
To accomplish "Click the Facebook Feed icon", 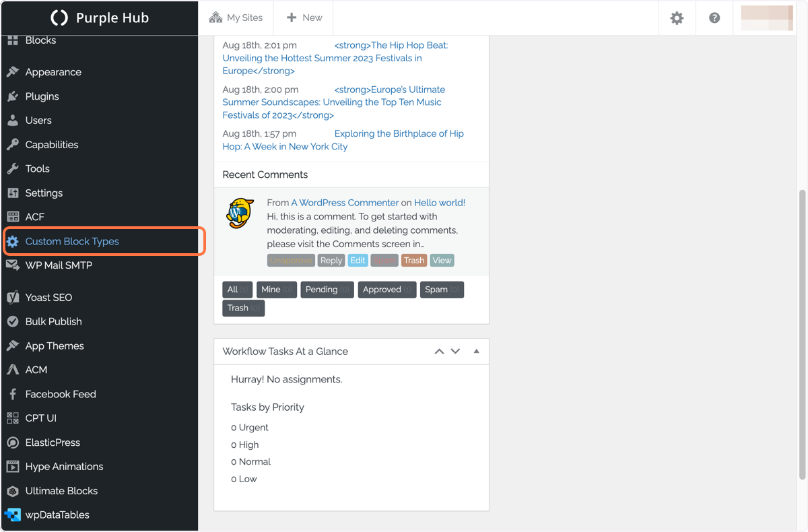I will click(x=13, y=394).
